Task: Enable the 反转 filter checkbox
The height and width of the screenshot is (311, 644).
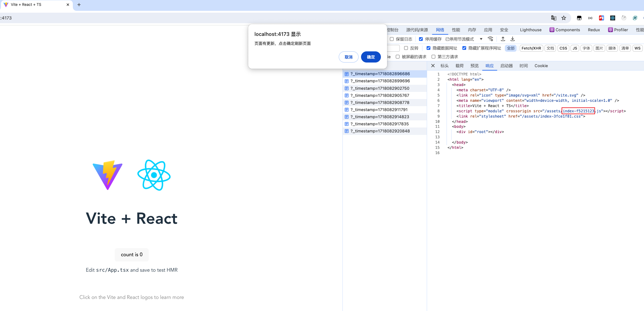Action: pyautogui.click(x=406, y=48)
